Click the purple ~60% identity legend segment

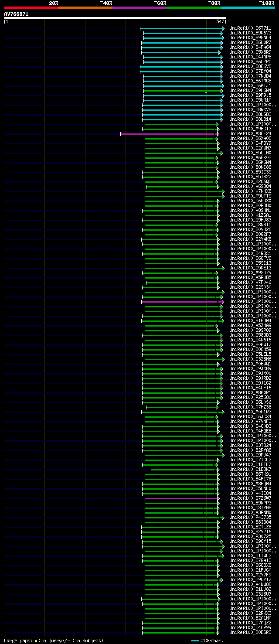pyautogui.click(x=139, y=8)
